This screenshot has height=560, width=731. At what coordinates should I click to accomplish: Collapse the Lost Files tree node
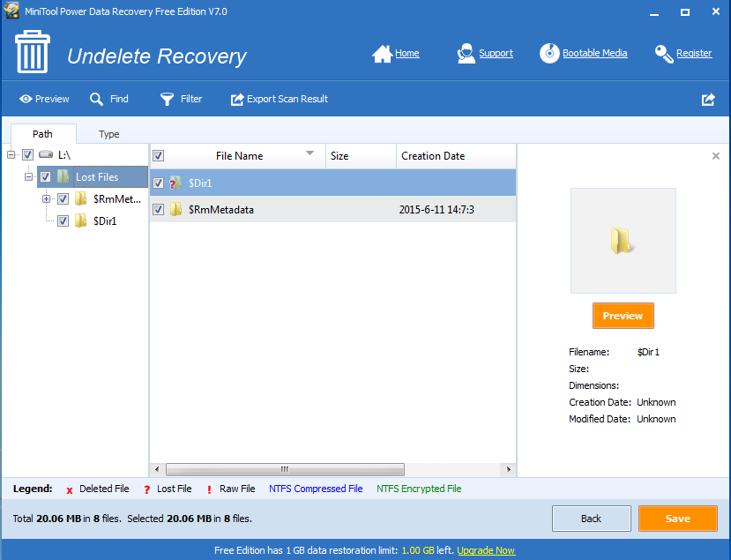29,176
